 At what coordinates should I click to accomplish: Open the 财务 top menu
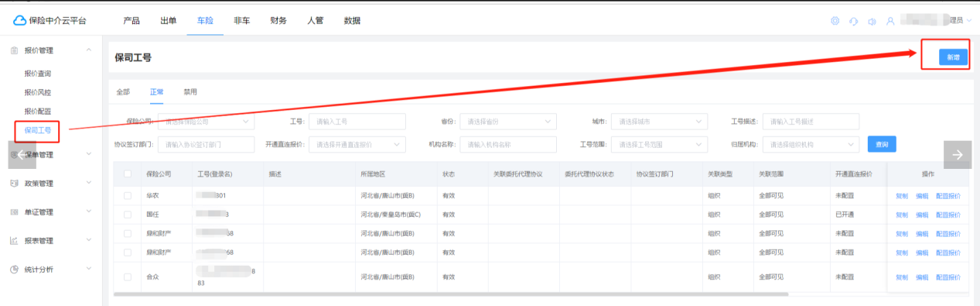tap(278, 21)
